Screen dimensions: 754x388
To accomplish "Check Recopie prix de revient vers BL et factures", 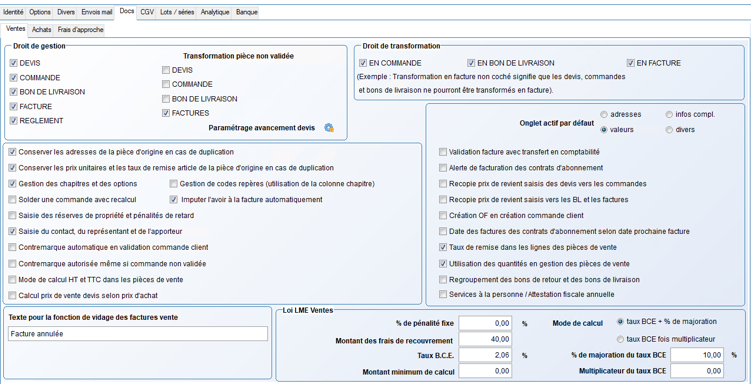I will [x=443, y=200].
